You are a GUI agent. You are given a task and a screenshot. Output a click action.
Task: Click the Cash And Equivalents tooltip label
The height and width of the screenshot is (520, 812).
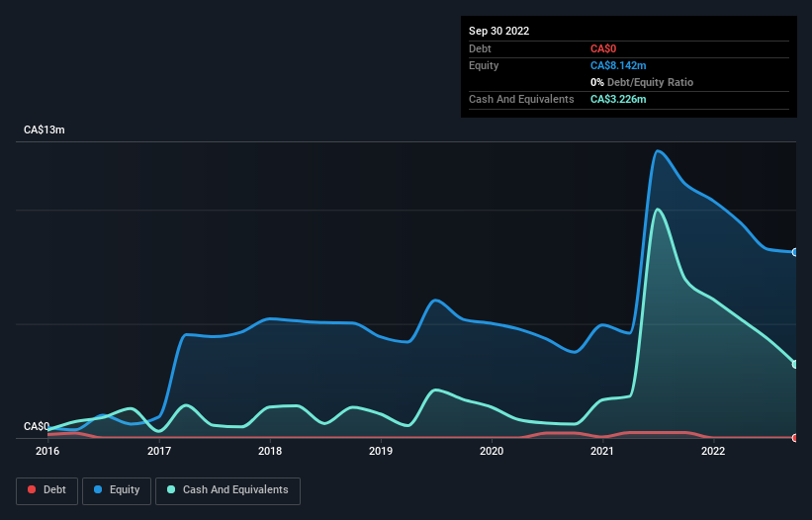tap(521, 99)
